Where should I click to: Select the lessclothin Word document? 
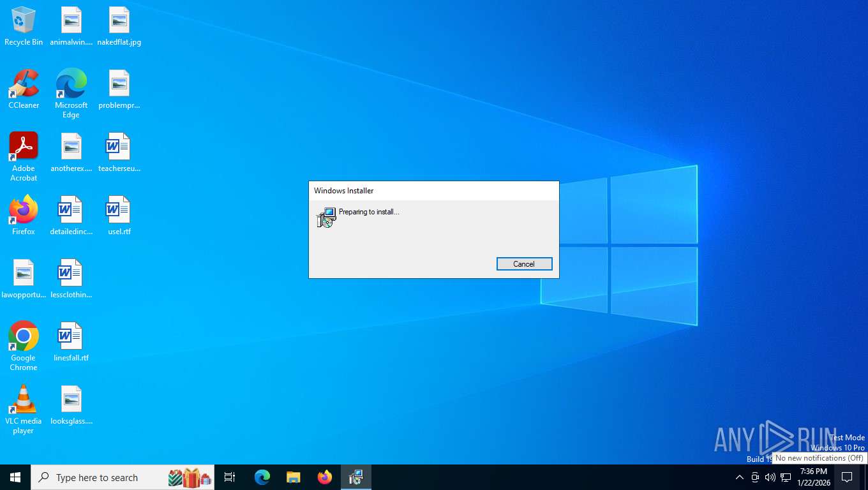coord(71,279)
